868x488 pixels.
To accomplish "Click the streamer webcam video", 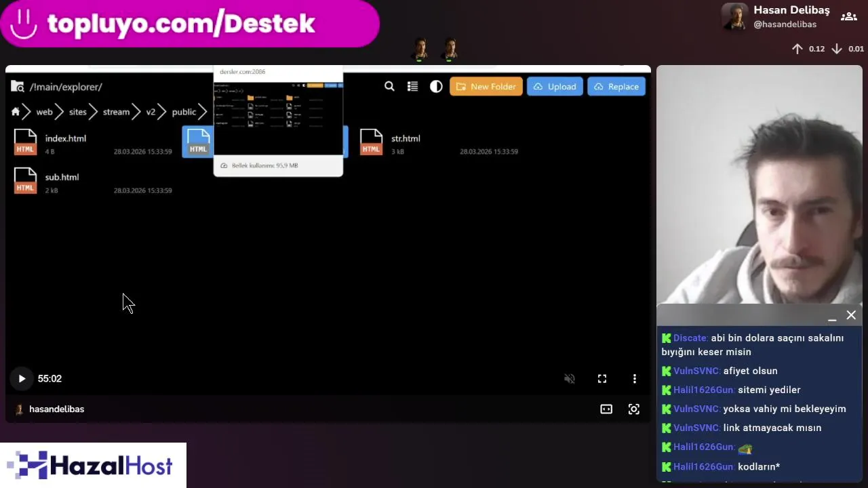I will coord(759,184).
